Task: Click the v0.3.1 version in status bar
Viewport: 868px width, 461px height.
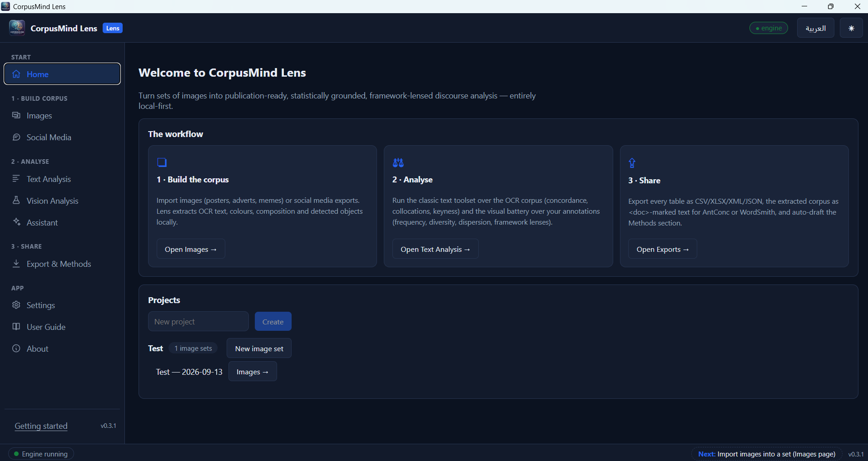Action: 856,454
